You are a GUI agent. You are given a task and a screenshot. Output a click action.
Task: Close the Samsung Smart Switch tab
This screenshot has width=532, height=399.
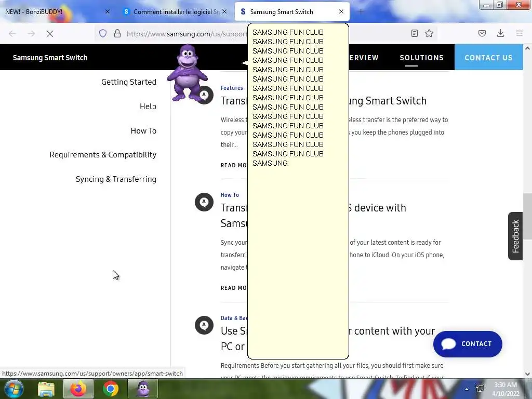341,11
